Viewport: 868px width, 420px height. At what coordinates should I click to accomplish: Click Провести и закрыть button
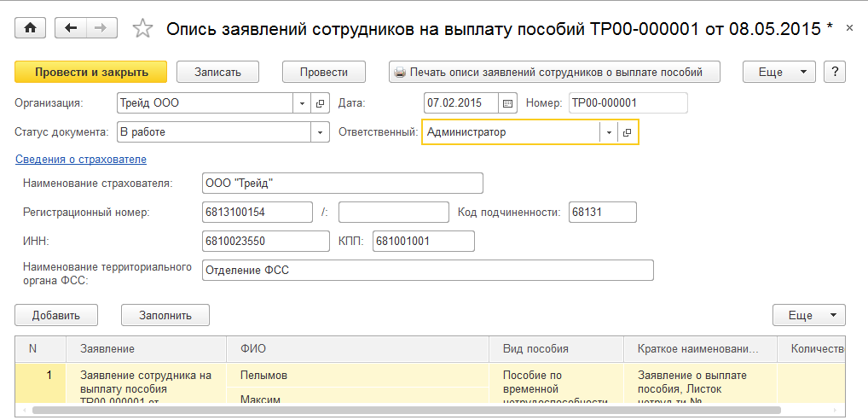(92, 72)
